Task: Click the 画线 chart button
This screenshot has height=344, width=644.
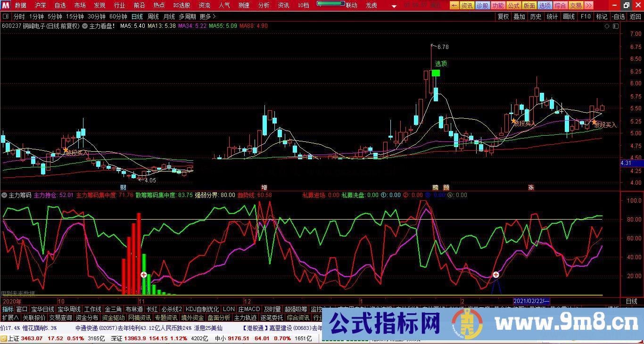Action: [x=569, y=16]
